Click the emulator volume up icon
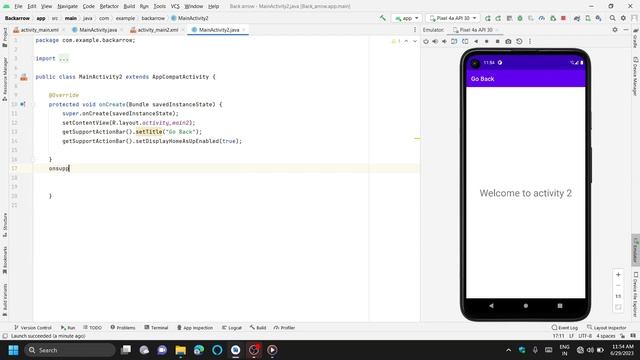This screenshot has width=640, height=360. point(435,41)
